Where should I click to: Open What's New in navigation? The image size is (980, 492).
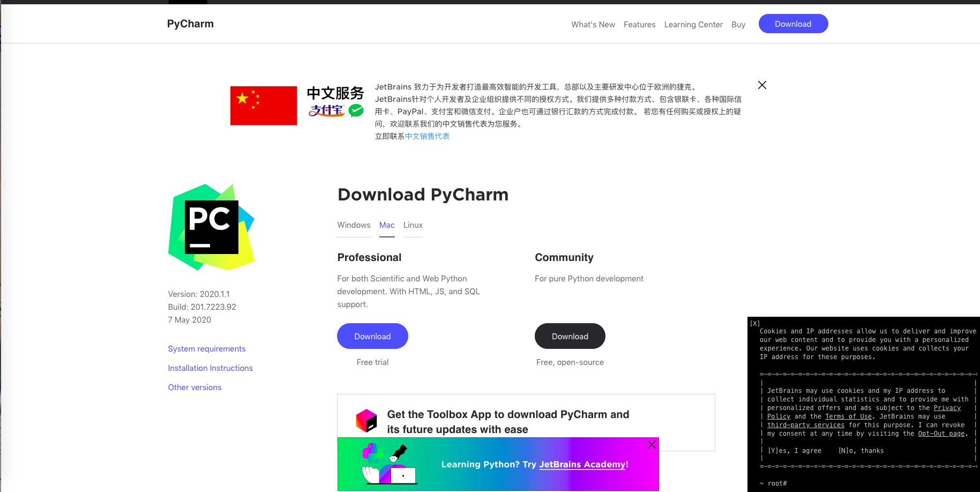tap(593, 25)
